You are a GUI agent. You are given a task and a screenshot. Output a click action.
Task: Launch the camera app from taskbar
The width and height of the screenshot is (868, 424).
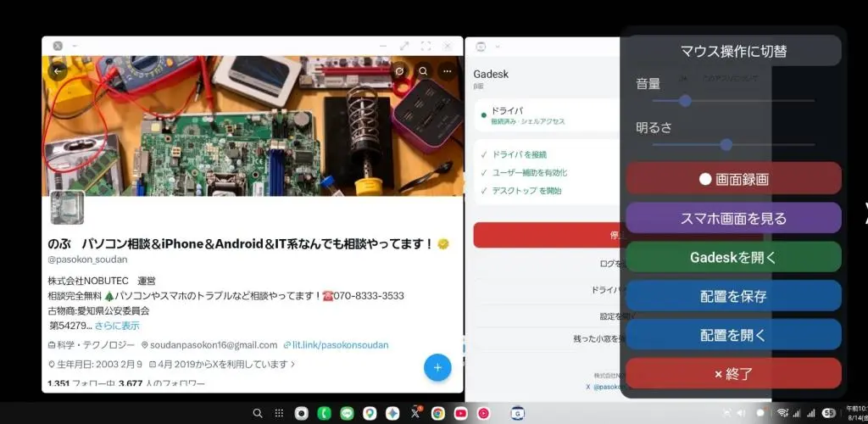point(301,413)
